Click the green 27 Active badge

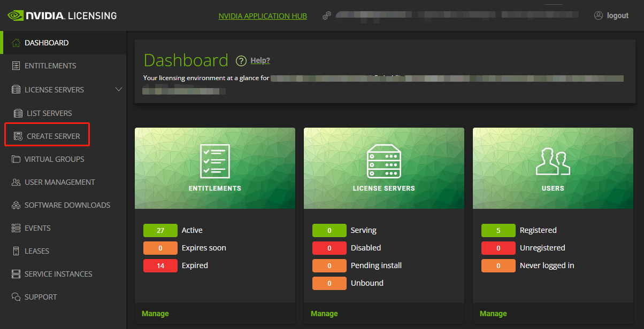[x=160, y=230]
